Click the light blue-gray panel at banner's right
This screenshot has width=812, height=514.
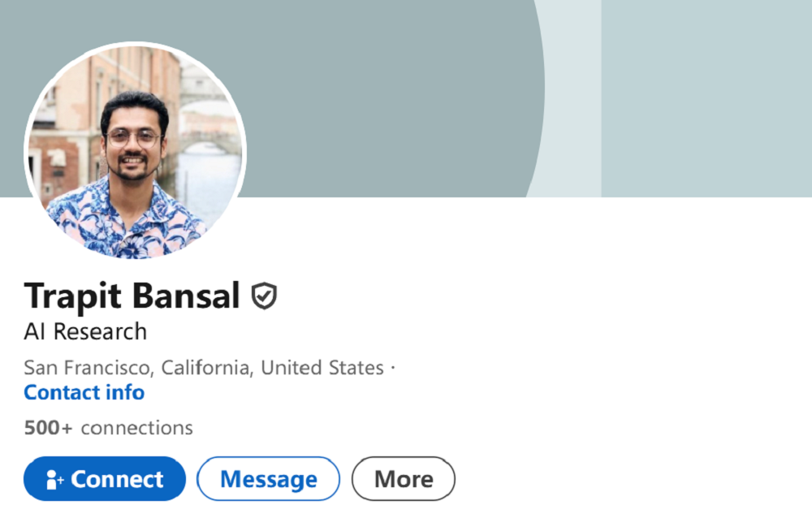706,97
